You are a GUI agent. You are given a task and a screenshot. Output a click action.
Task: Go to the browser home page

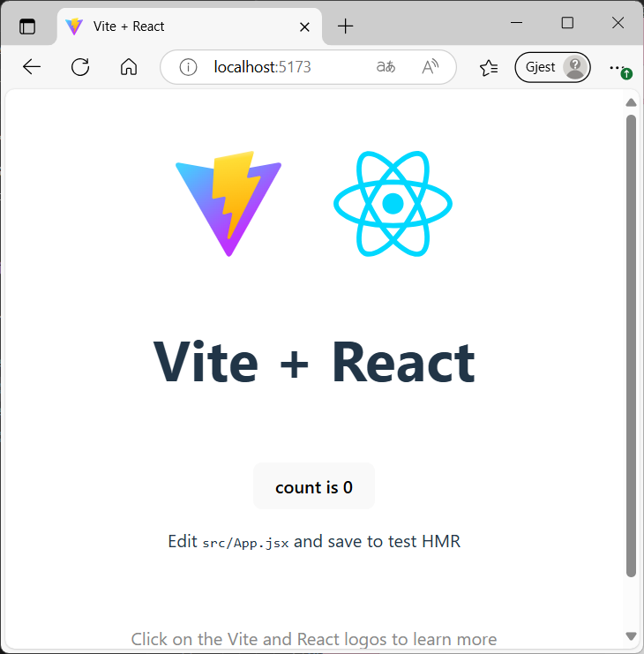pos(129,67)
